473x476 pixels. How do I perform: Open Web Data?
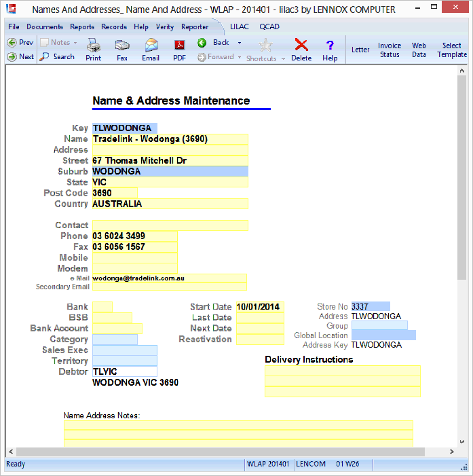(419, 50)
